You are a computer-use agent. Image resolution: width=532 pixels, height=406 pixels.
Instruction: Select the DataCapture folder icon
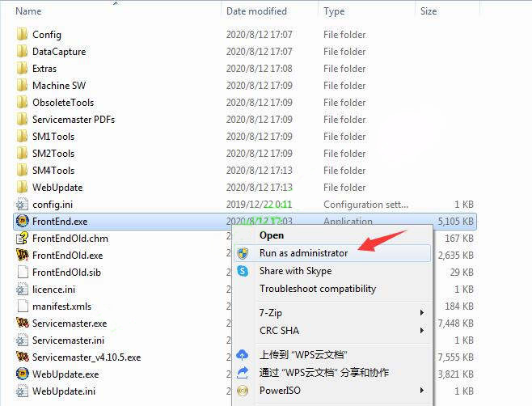[22, 51]
